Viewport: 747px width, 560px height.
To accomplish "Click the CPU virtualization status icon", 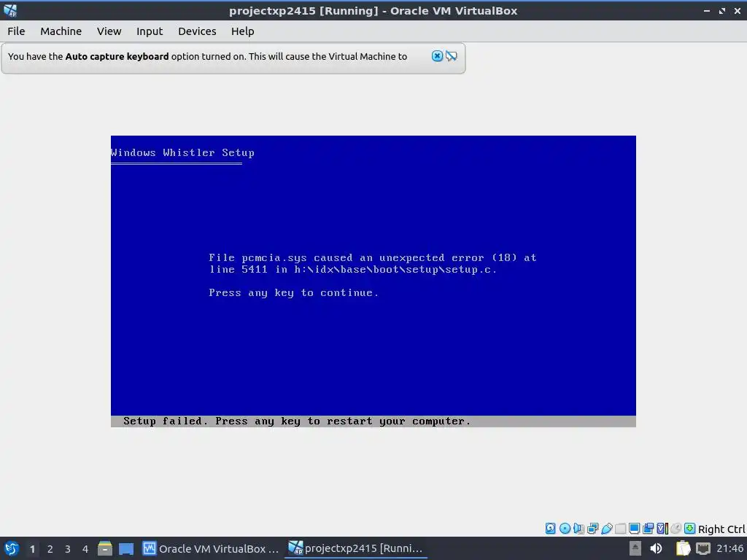I will [662, 528].
